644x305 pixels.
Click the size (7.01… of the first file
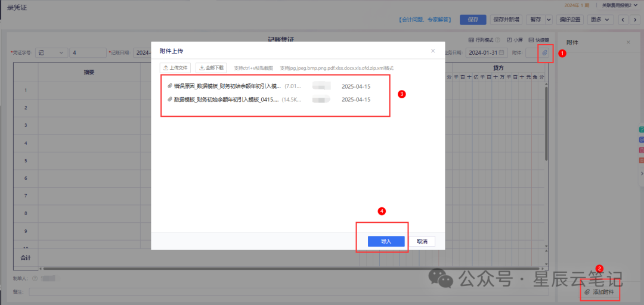click(x=293, y=86)
